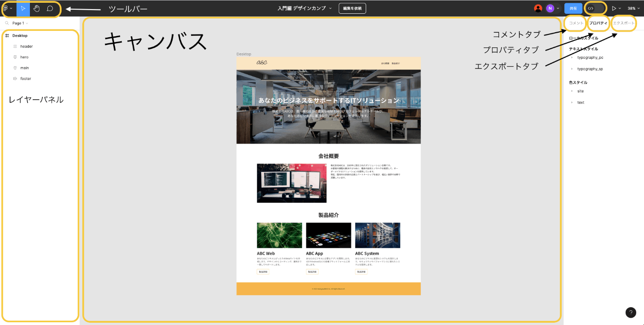This screenshot has width=644, height=325.
Task: Start presentation with the play icon
Action: click(x=614, y=8)
